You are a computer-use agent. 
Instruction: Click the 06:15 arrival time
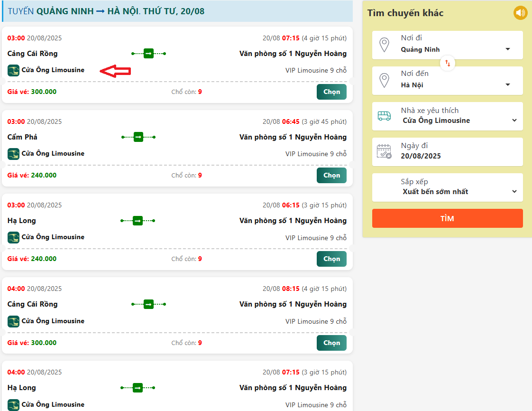point(291,205)
